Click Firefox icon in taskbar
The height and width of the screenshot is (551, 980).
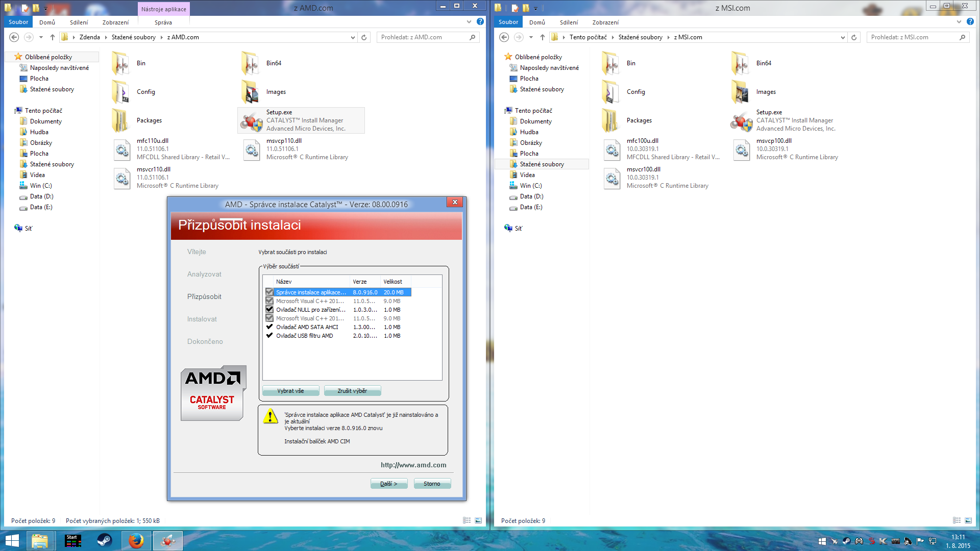pos(136,541)
